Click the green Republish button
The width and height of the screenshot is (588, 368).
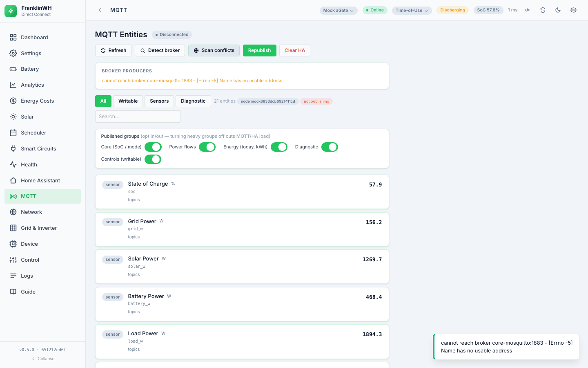tap(260, 51)
